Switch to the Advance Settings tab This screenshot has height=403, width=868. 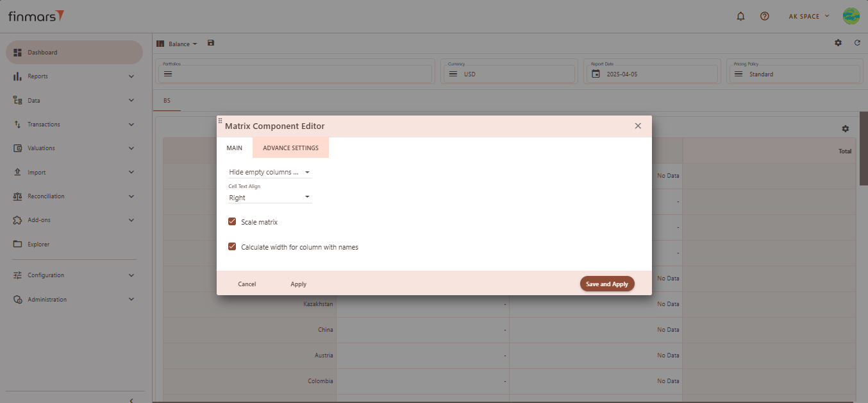290,148
